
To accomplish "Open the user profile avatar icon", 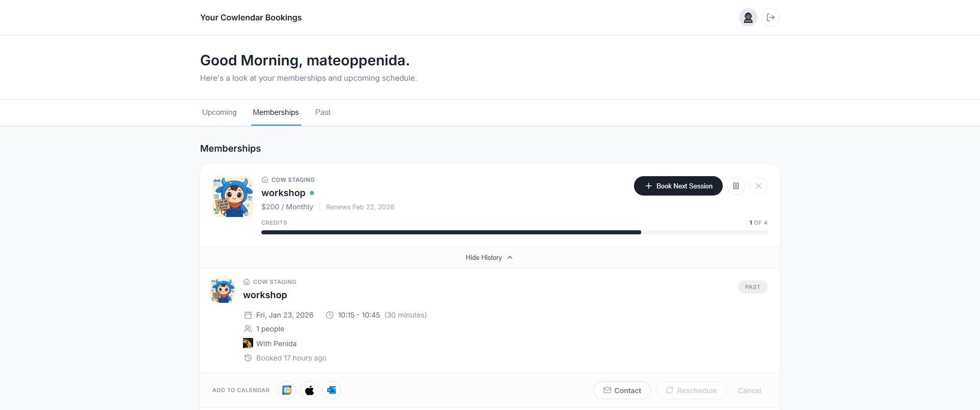I will coord(748,17).
